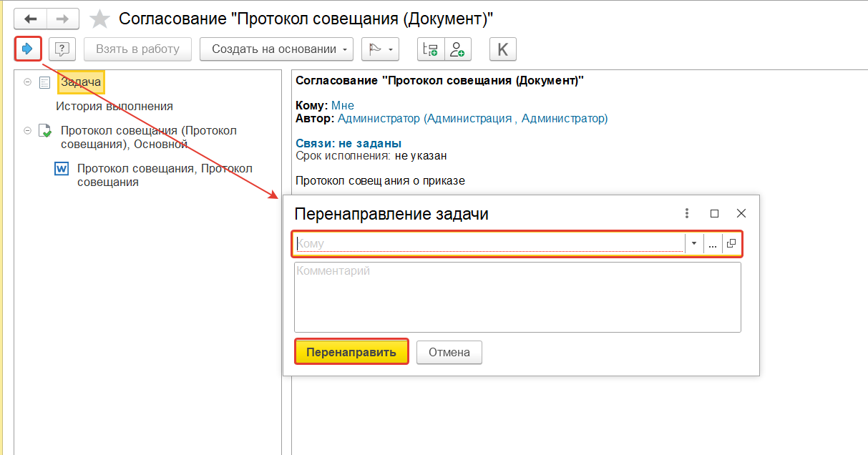Click the process tree icon with green plus

coord(431,49)
